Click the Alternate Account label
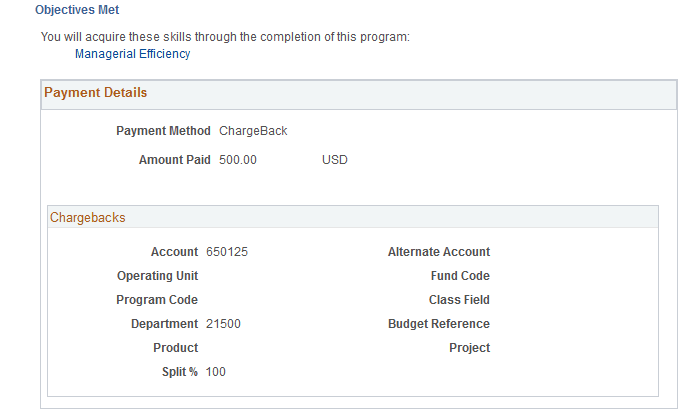 tap(439, 252)
